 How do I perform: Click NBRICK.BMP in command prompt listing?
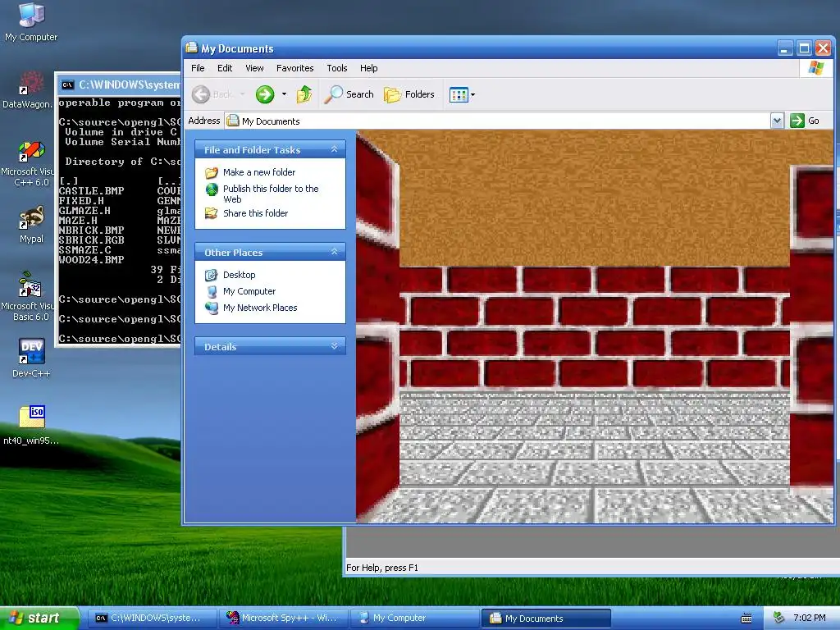pyautogui.click(x=92, y=231)
